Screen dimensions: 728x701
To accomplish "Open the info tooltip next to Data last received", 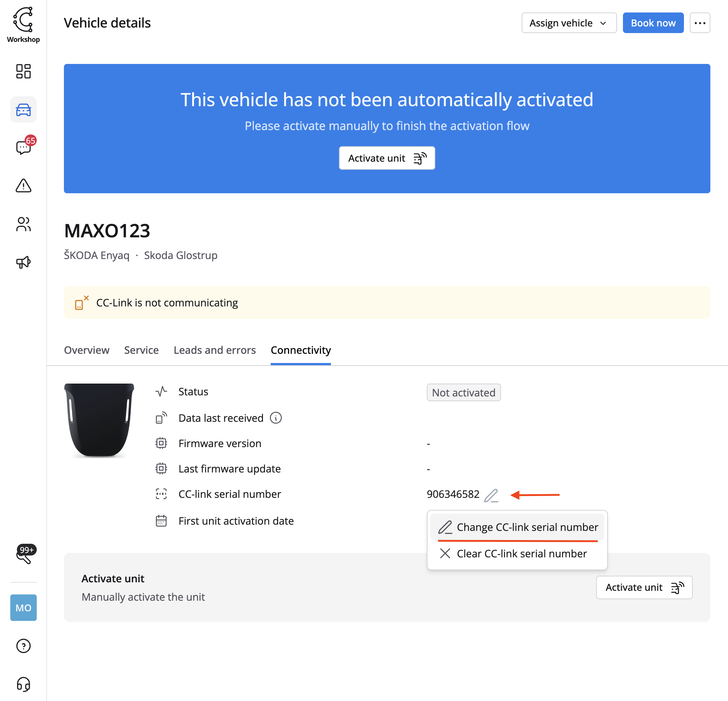I will pyautogui.click(x=275, y=418).
